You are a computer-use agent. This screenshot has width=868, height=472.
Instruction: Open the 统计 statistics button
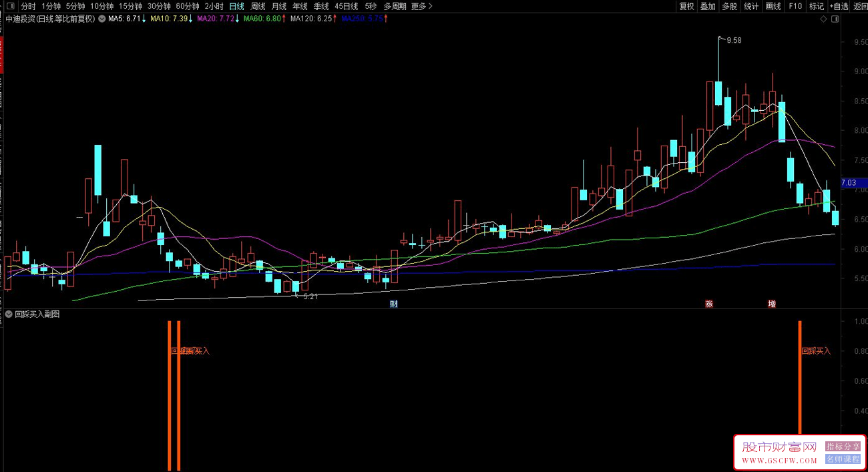point(751,6)
